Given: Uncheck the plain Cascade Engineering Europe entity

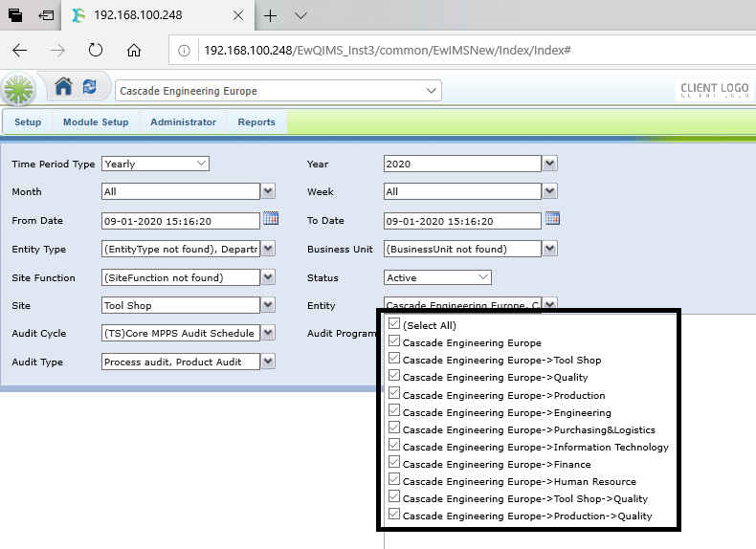Looking at the screenshot, I should (394, 340).
